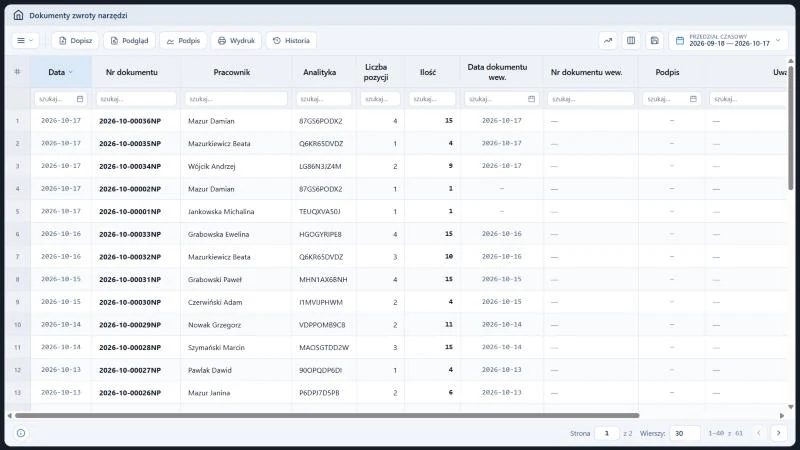Click the Wydruk print button

(236, 40)
